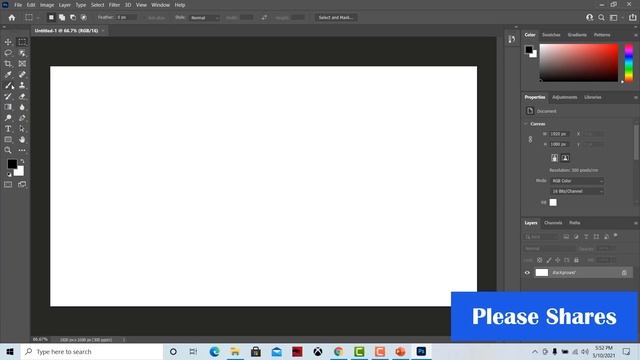
Task: Select the Rectangular Marquee tool in toolbox
Action: point(22,42)
